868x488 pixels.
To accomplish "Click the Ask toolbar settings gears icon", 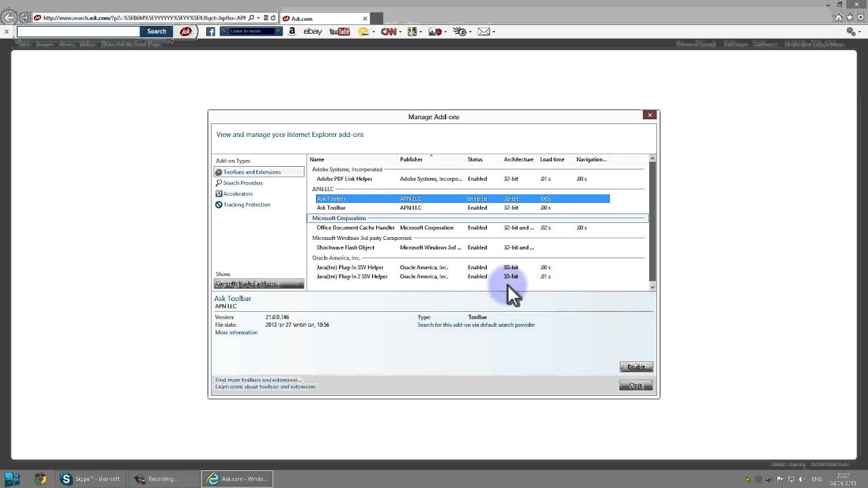I will [851, 31].
